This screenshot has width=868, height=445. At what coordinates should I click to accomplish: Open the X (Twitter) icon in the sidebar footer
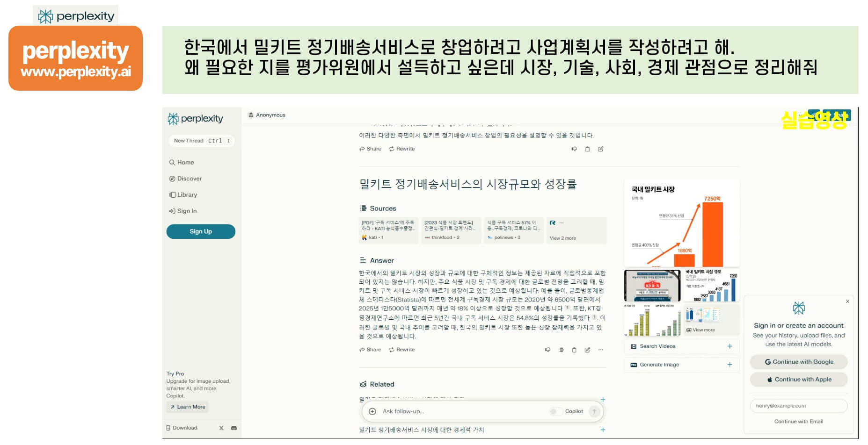[221, 428]
